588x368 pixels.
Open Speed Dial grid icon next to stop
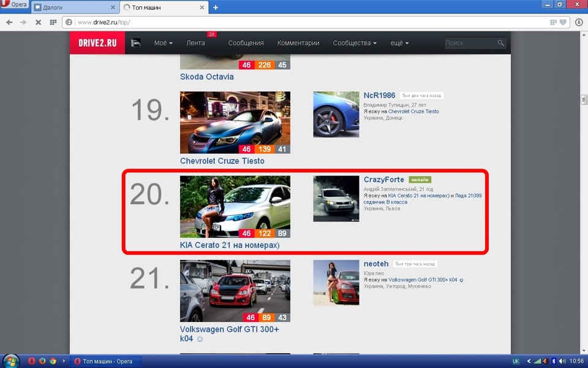(x=53, y=22)
